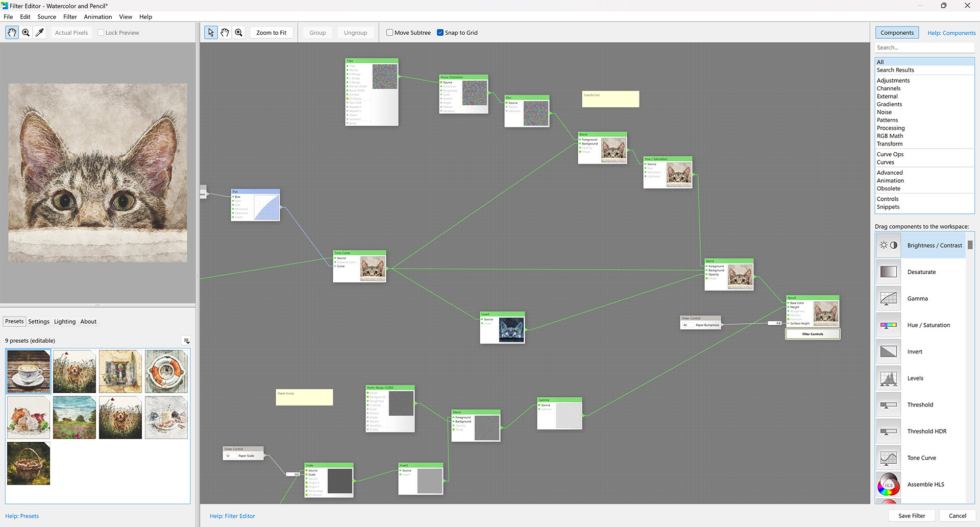Screen dimensions: 980x527
Task: Switch to the Lighting tab
Action: (x=65, y=322)
